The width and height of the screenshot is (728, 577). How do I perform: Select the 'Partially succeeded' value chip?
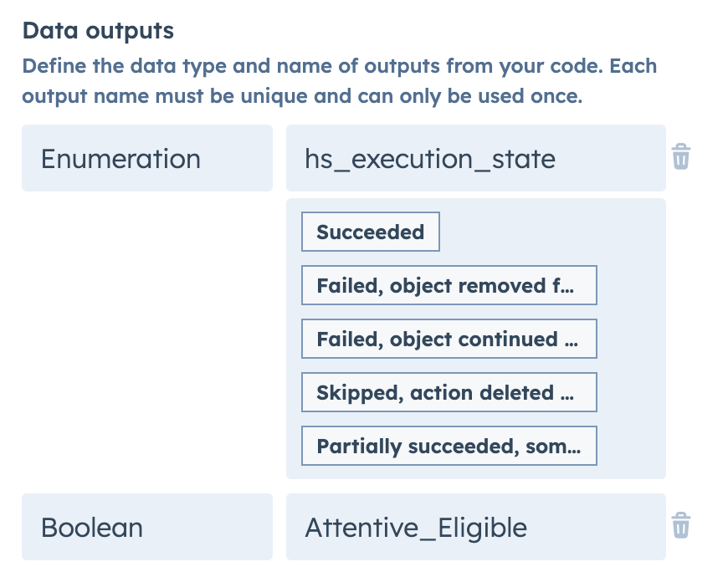449,446
